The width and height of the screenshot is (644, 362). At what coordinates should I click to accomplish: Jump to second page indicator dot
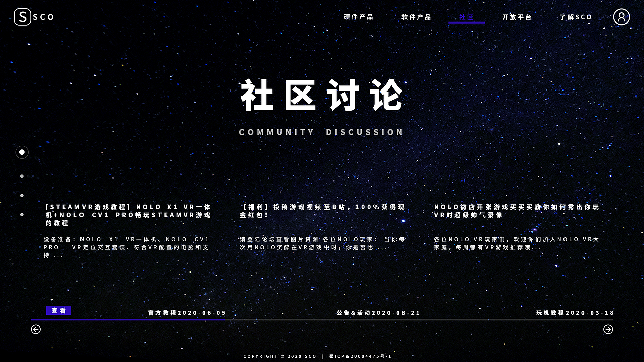[22, 176]
